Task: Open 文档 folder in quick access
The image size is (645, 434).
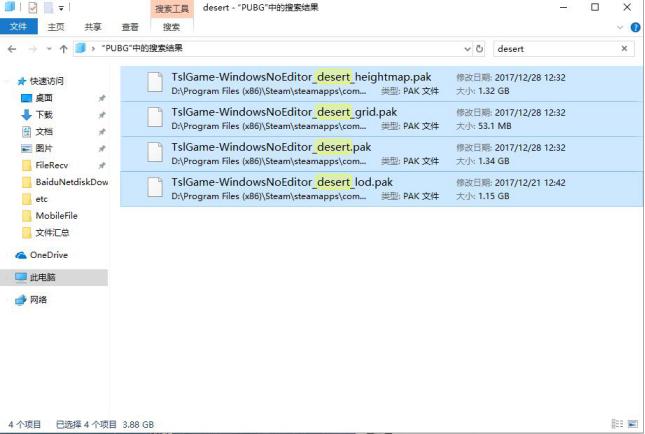Action: [x=44, y=132]
